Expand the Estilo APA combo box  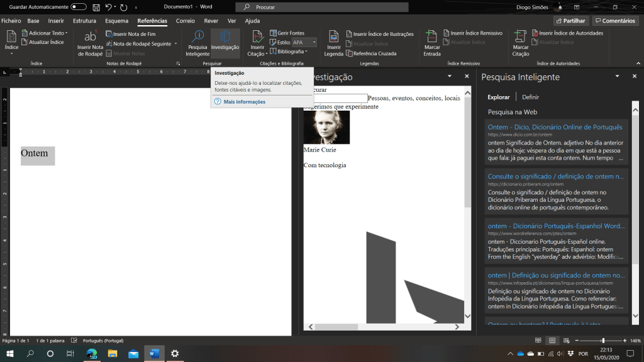pos(313,42)
